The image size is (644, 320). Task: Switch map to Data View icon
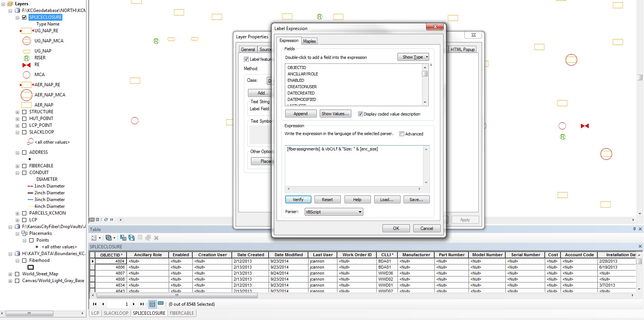coord(92,219)
